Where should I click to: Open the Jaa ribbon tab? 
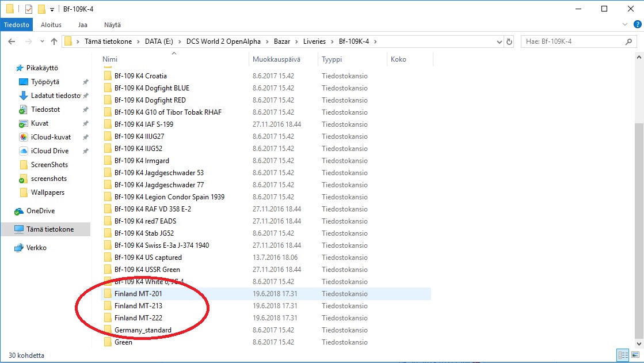coord(82,25)
